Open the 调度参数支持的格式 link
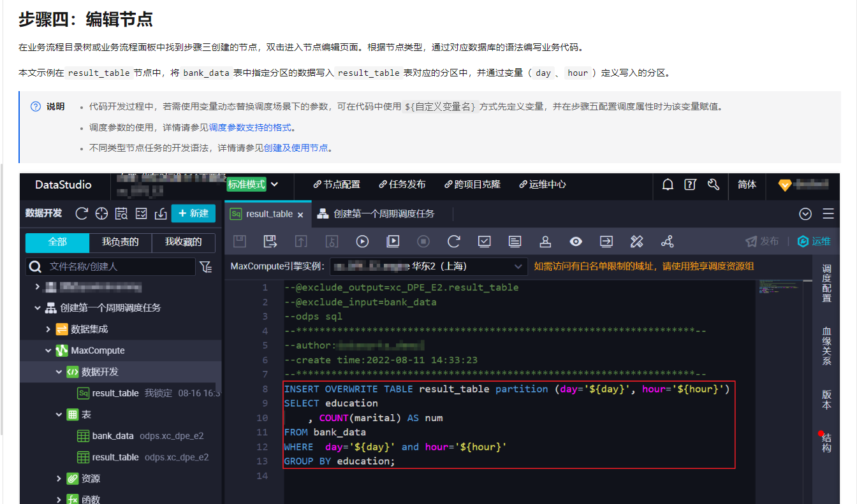Screen dimensions: 857x504 tap(250, 127)
